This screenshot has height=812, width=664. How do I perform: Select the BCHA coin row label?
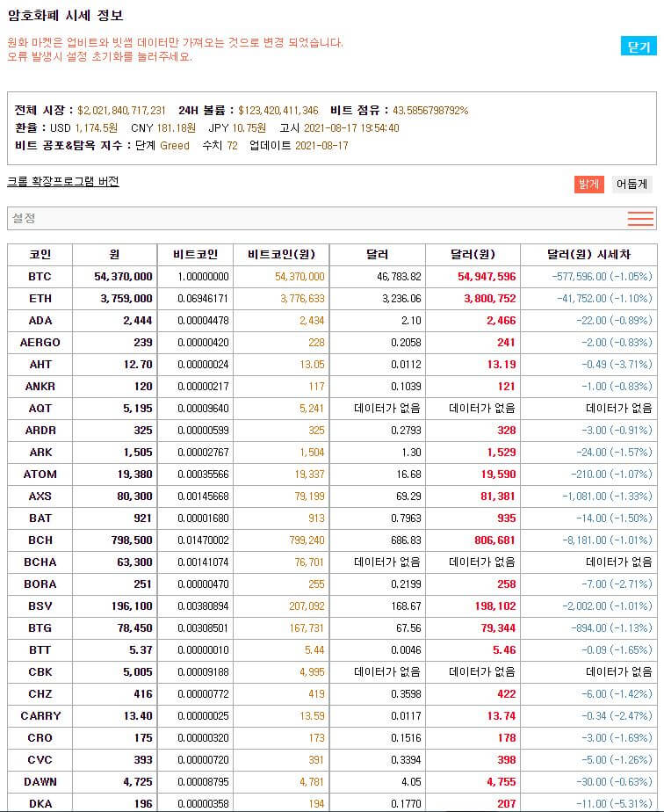pyautogui.click(x=40, y=562)
